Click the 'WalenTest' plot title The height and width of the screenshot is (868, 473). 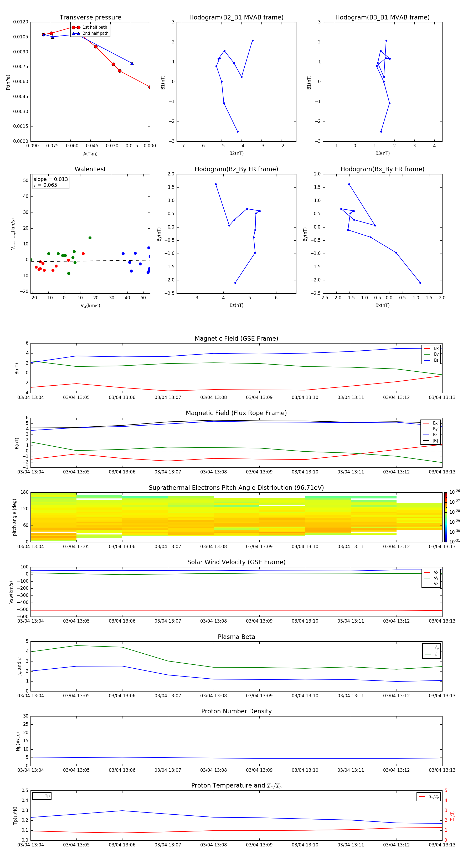click(x=90, y=169)
